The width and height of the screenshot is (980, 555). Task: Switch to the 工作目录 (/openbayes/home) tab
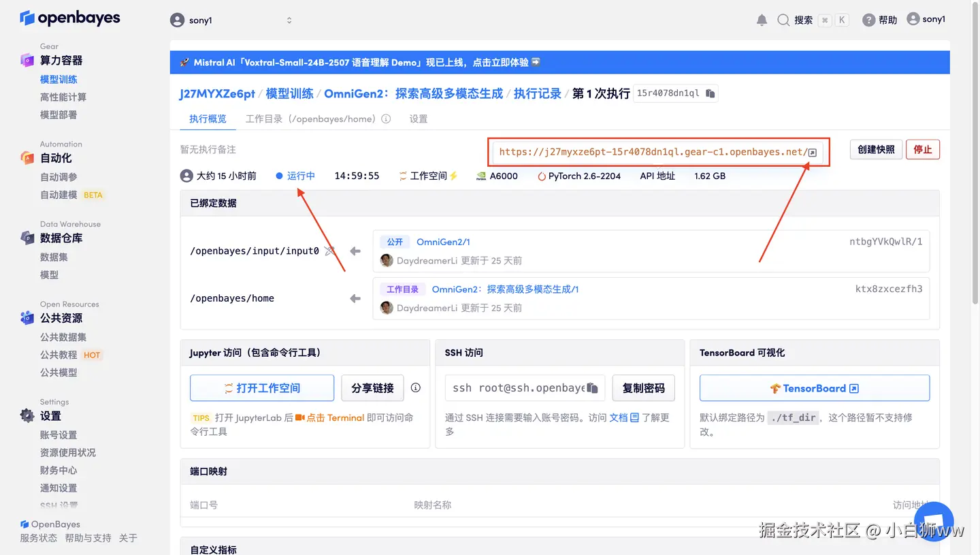310,118
